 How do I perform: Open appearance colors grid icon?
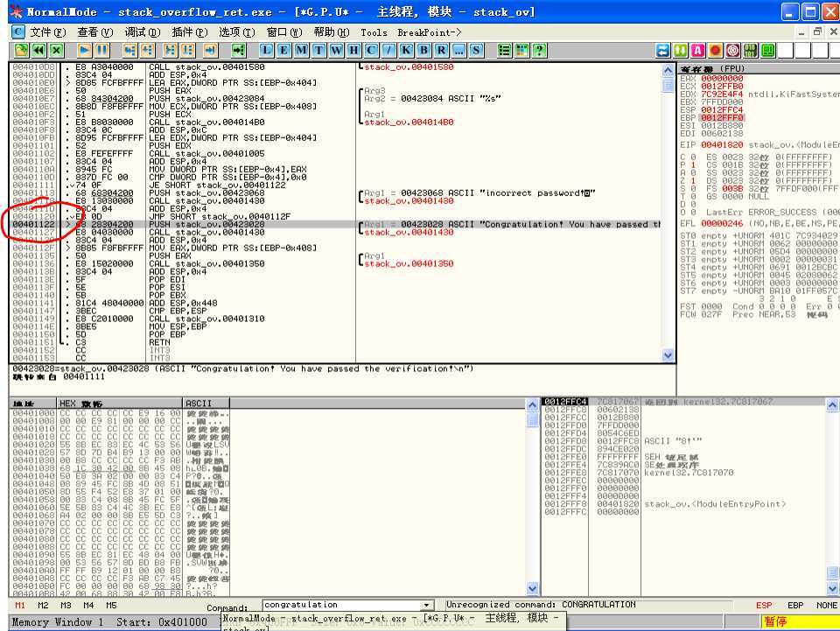521,51
